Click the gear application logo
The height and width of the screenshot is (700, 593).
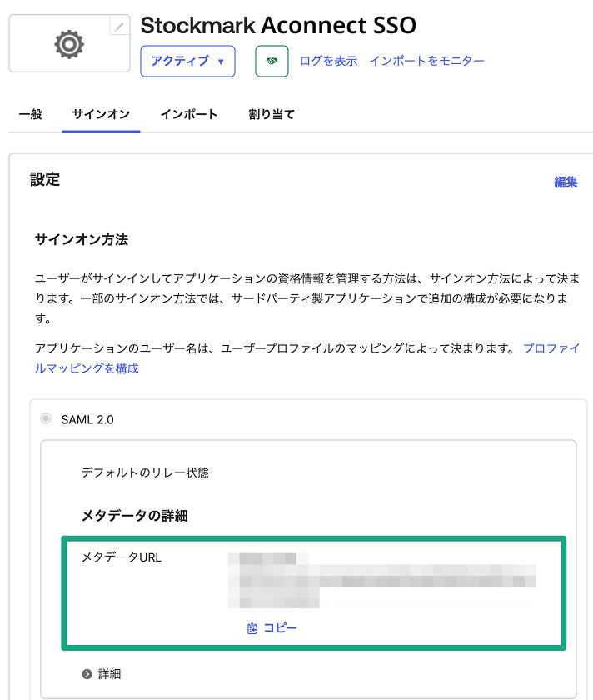(x=69, y=44)
